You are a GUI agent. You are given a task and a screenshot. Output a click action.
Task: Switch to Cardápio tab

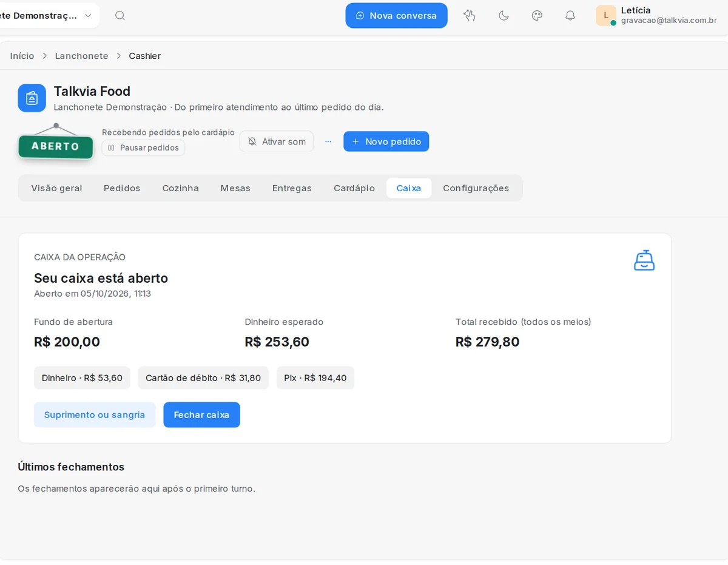tap(354, 188)
